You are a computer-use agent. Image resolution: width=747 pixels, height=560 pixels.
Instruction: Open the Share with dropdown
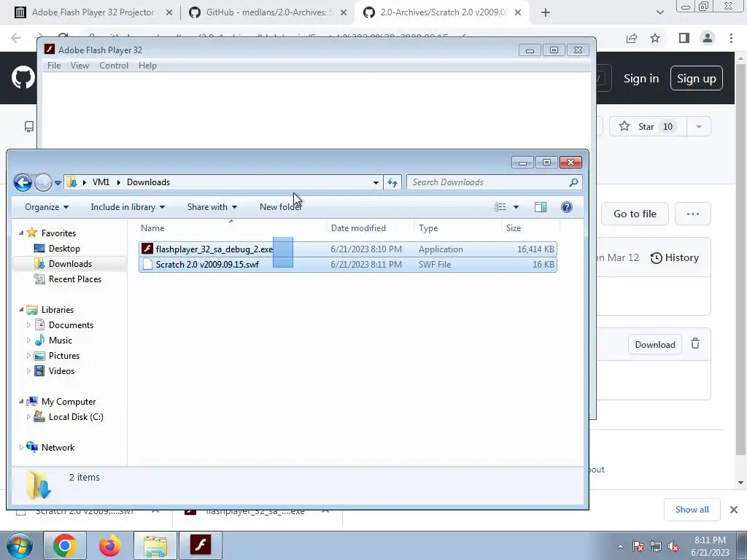(x=212, y=207)
